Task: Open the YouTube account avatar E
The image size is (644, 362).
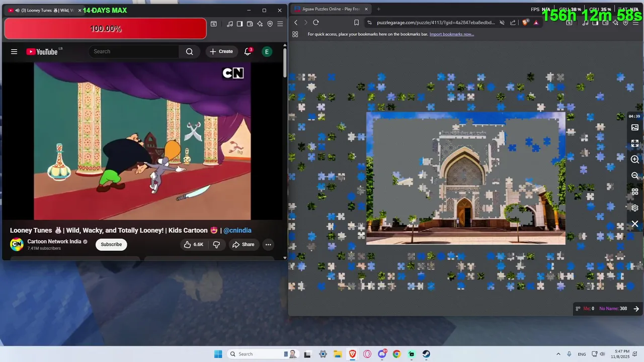Action: coord(267,51)
